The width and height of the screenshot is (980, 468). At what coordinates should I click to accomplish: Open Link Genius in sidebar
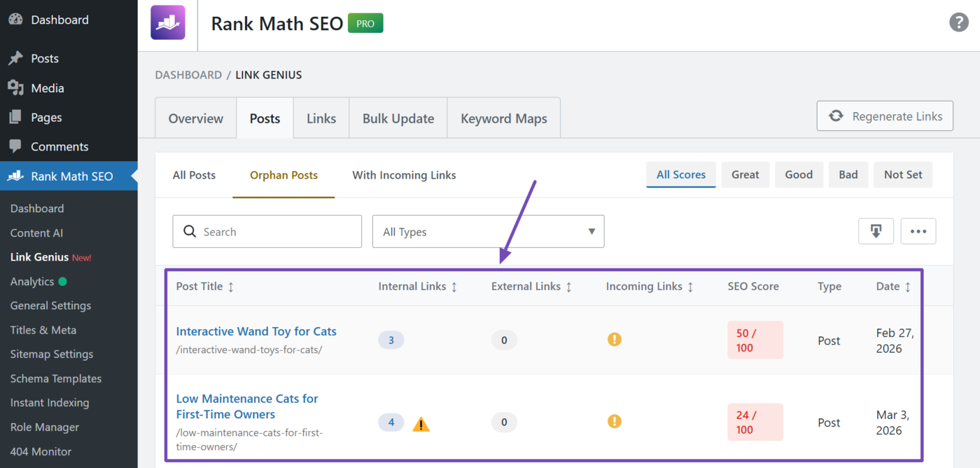click(39, 257)
